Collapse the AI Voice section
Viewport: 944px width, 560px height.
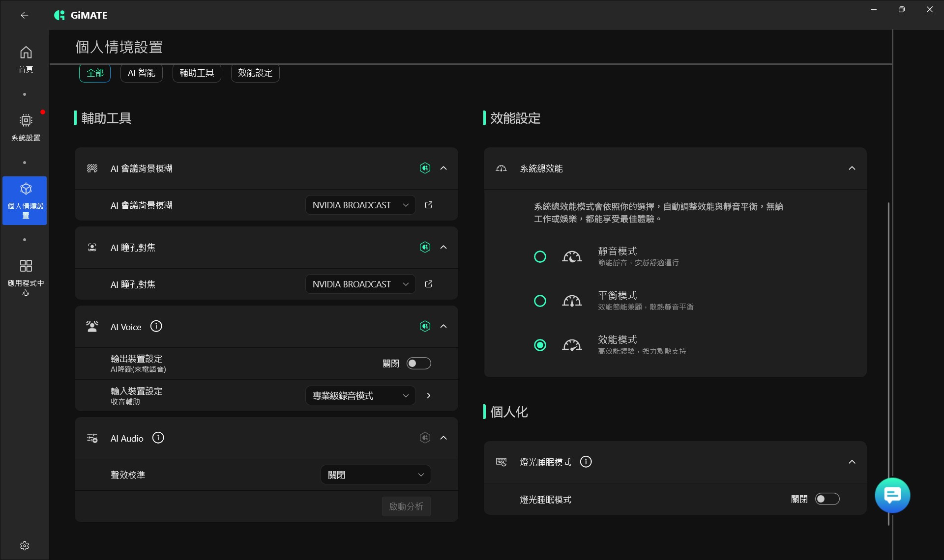click(x=443, y=326)
